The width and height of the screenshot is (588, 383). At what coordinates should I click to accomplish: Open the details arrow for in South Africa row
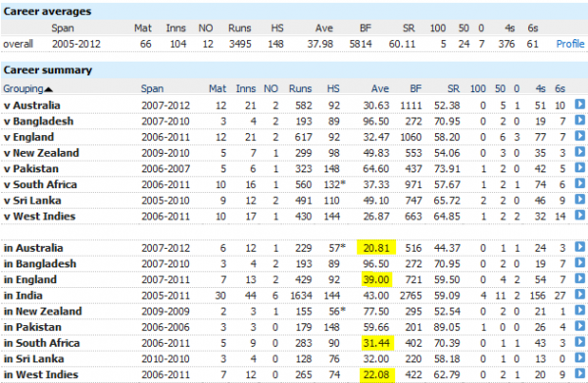(580, 342)
